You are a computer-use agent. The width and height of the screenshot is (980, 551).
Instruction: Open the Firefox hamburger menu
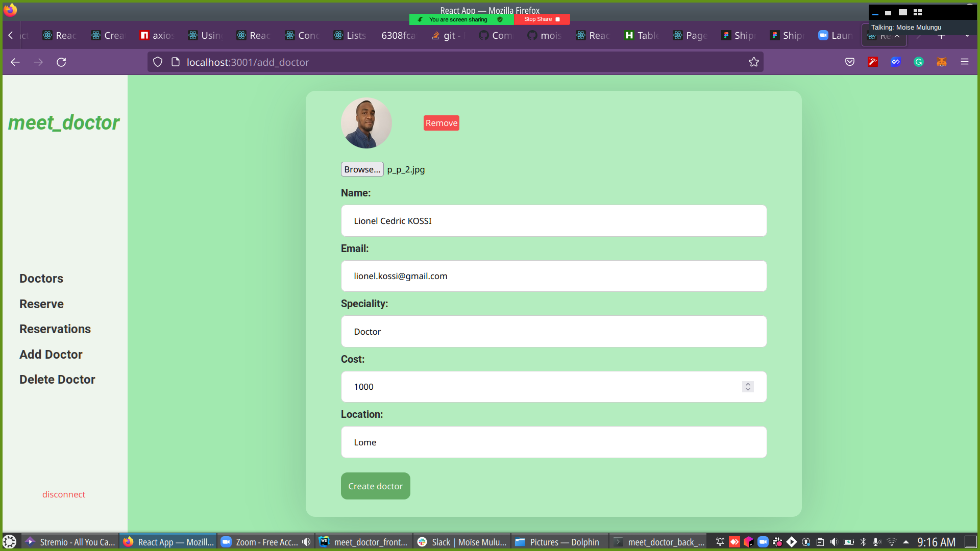[x=965, y=62]
